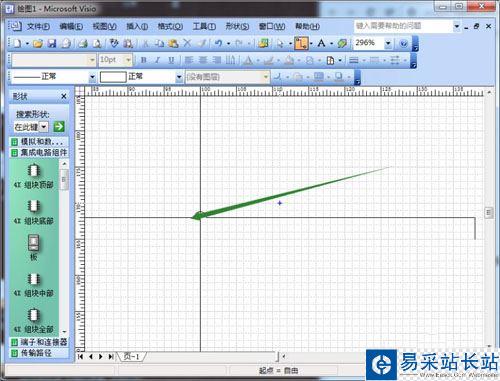Expand the Undo history arrow
This screenshot has height=381, width=500.
pyautogui.click(x=228, y=43)
